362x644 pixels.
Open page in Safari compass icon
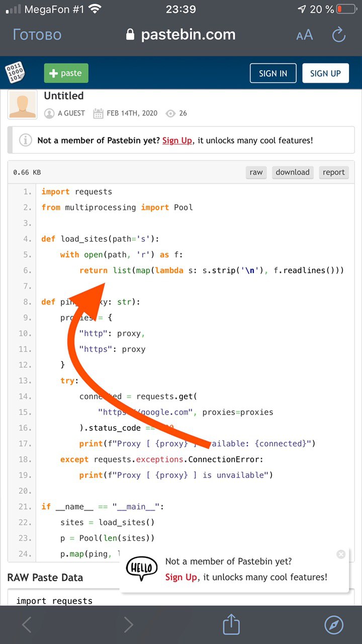point(334,624)
